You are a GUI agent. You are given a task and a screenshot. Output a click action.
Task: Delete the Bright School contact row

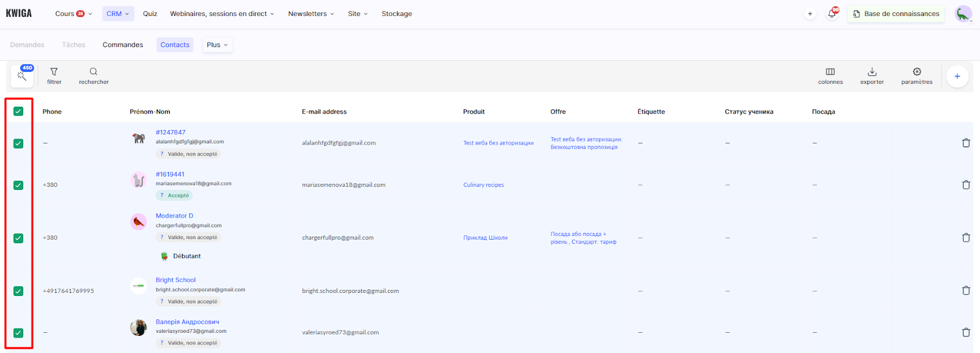966,290
